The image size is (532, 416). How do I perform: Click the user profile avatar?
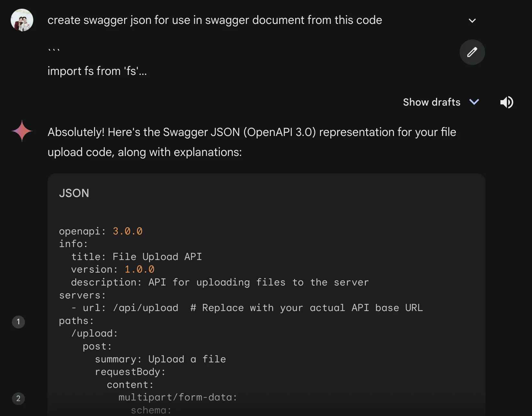point(22,20)
